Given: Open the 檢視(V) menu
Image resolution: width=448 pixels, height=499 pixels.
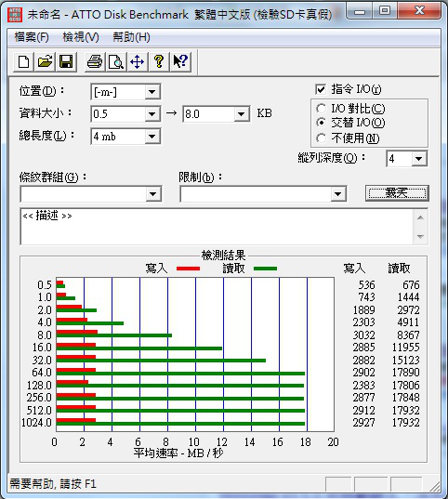Looking at the screenshot, I should [x=81, y=37].
